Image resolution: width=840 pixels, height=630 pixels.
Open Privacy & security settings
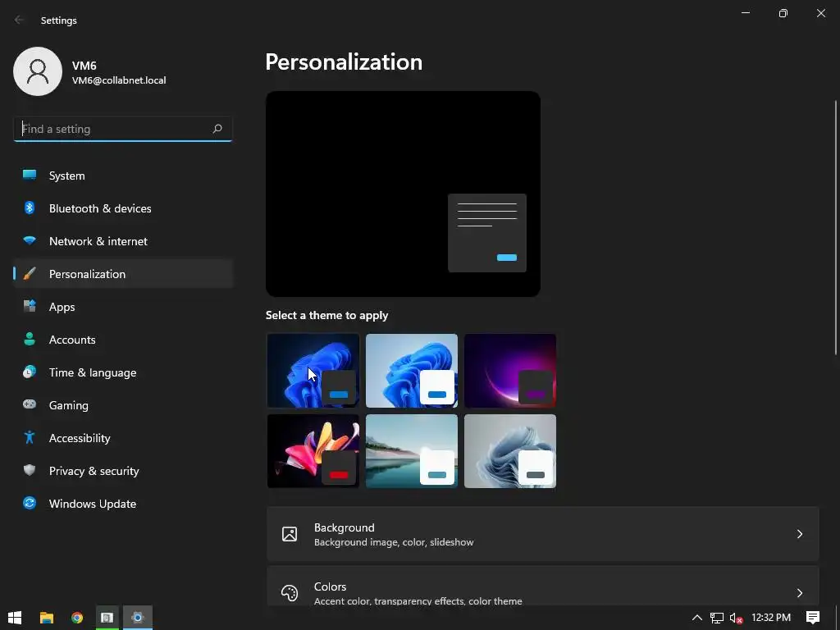click(x=123, y=471)
